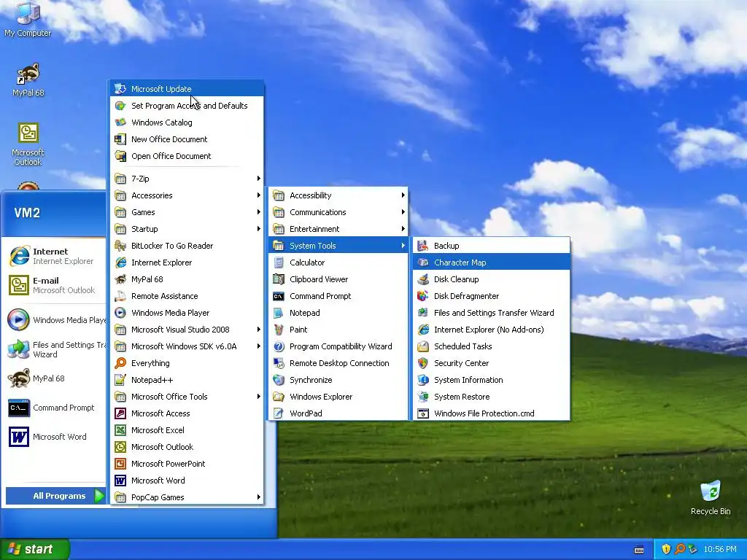Screen dimensions: 747x560
Task: Launch Windows Media Player from recent list
Action: (55, 320)
